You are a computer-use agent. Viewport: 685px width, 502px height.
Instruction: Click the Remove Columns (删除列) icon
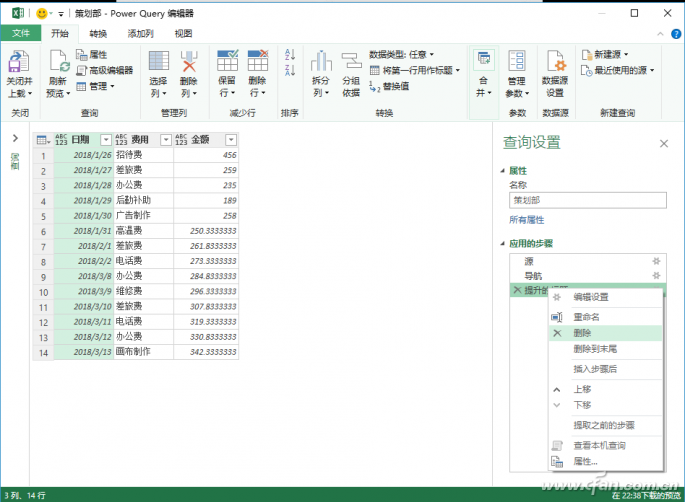click(189, 61)
